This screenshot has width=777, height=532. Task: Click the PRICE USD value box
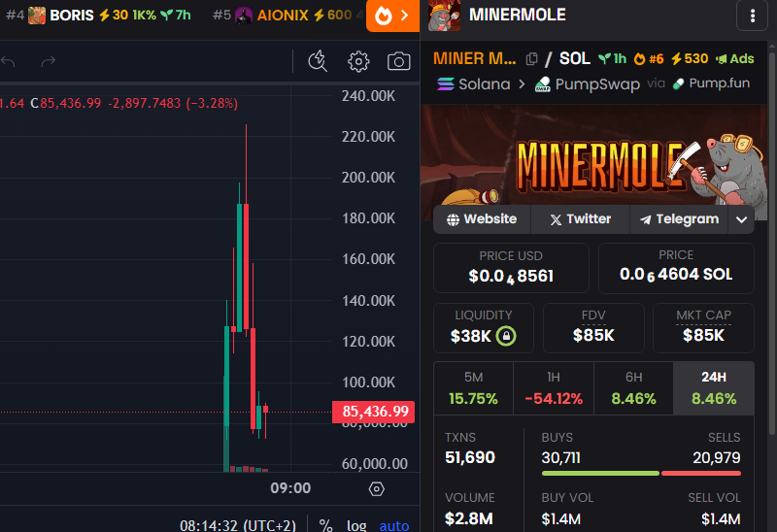[511, 268]
